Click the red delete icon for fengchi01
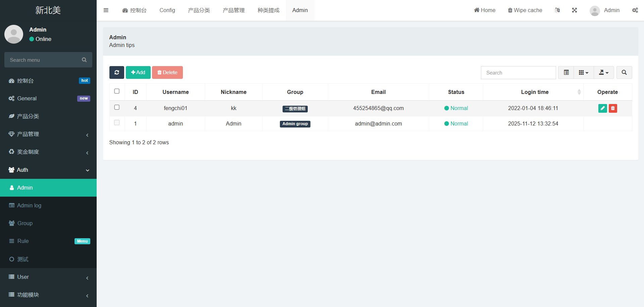This screenshot has height=307, width=644. click(x=613, y=108)
